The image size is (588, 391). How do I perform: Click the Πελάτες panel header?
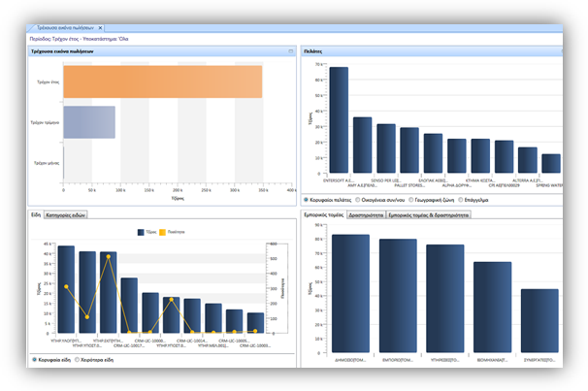[431, 51]
